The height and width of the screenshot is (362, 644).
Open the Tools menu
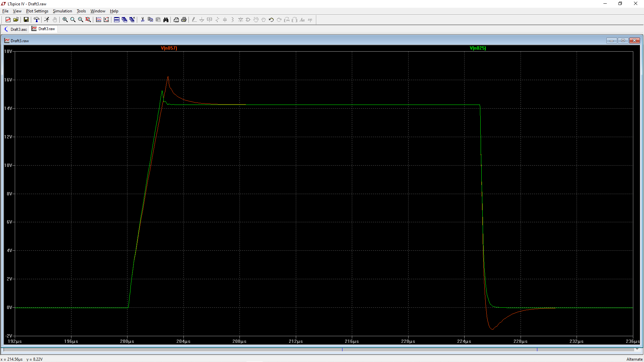(x=81, y=11)
